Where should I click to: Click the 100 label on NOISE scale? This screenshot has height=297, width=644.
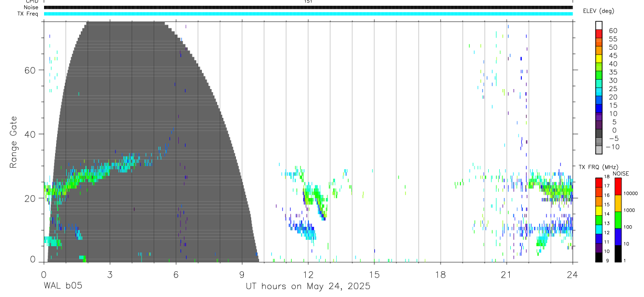coord(627,227)
